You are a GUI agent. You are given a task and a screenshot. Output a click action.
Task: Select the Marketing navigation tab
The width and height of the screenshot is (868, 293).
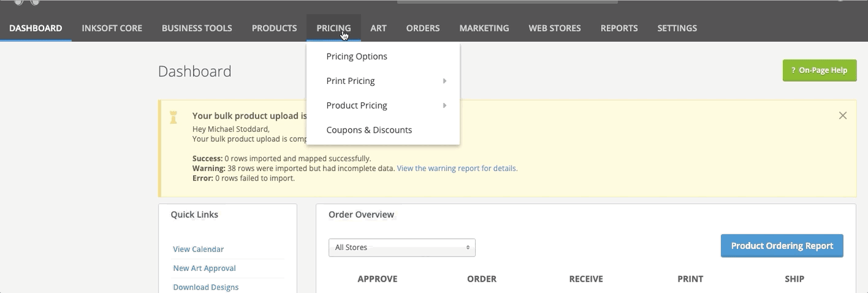(484, 28)
